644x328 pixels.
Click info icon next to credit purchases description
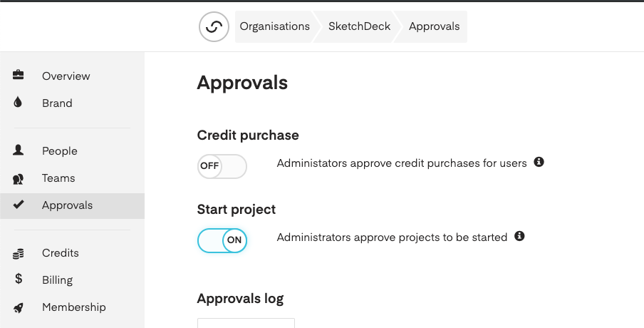pyautogui.click(x=539, y=162)
